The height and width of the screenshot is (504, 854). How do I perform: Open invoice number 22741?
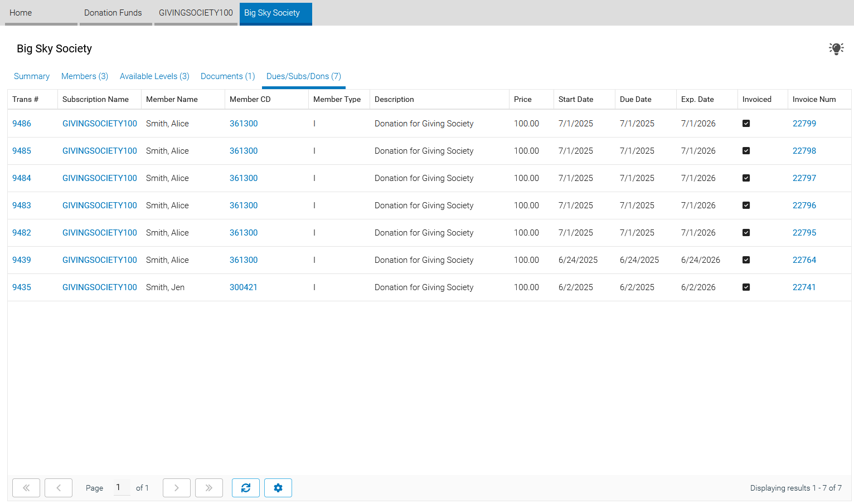[x=804, y=287]
